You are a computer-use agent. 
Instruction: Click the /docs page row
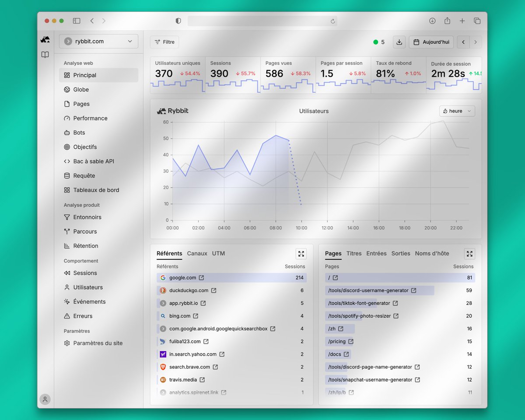tap(400, 354)
